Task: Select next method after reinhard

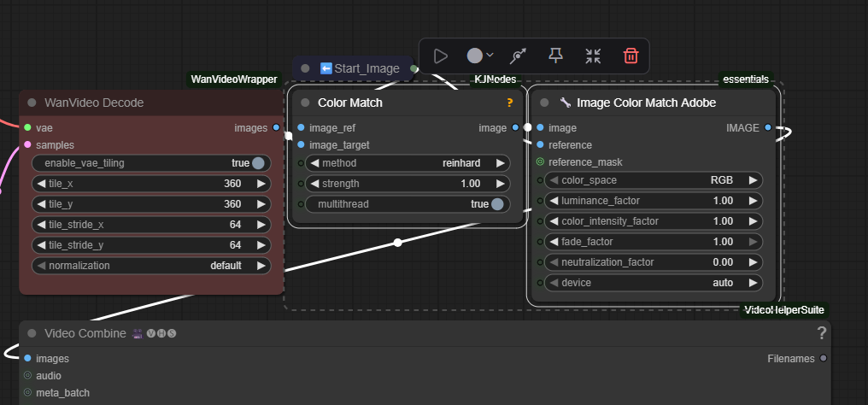Action: pyautogui.click(x=501, y=163)
